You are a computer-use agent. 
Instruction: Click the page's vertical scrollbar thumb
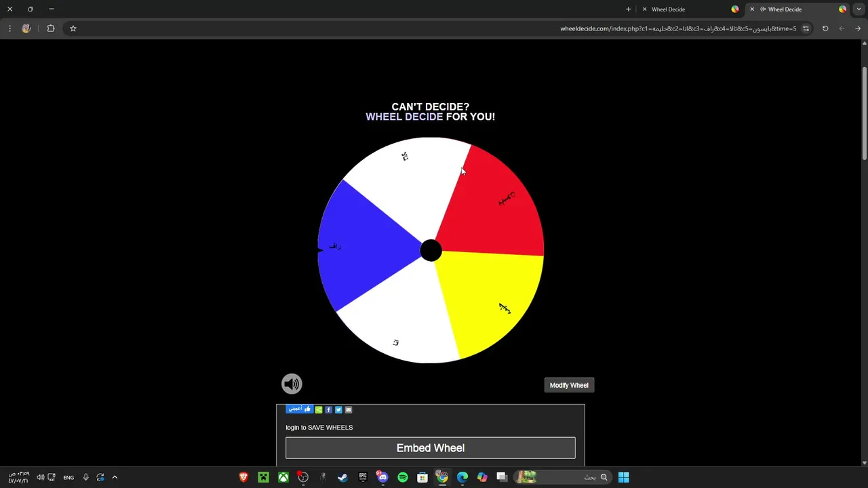pos(864,114)
